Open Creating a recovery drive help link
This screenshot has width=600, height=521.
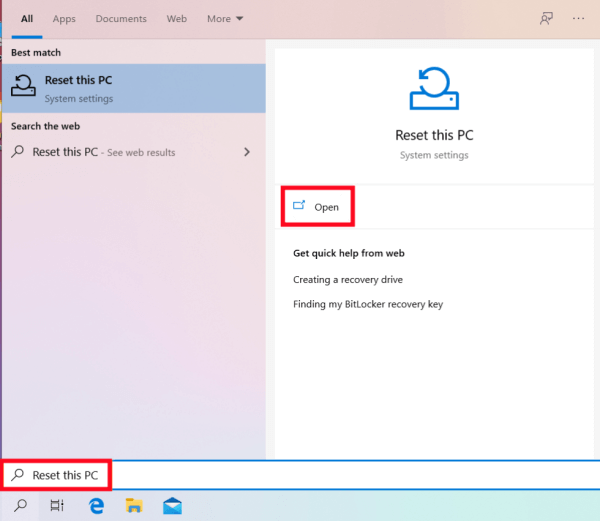point(347,280)
